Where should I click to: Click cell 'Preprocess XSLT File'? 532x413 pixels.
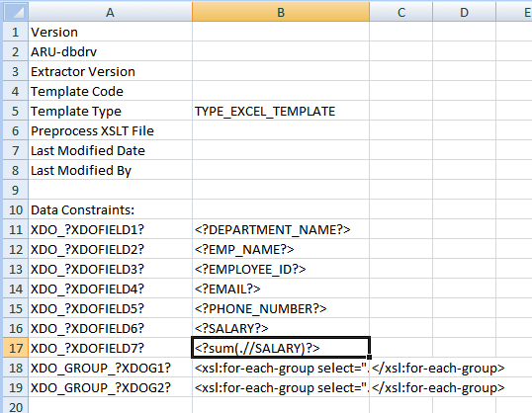tap(111, 130)
